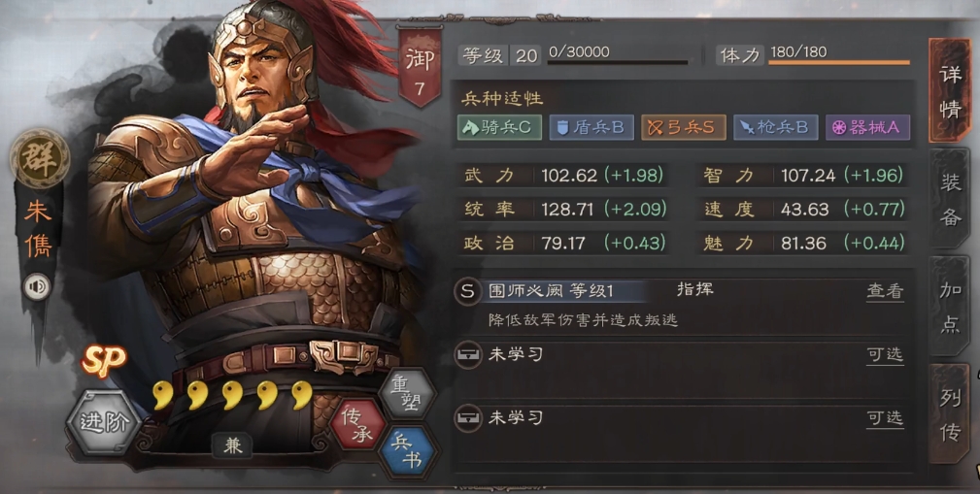Select the 盾兵B troop aptitude icon

pyautogui.click(x=591, y=127)
